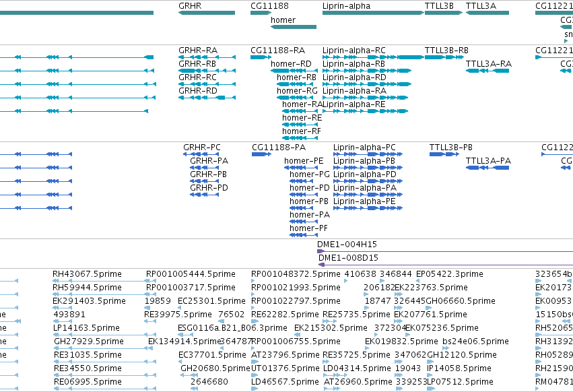Click EST LD04314.5prime
Screen dimensions: 573x392
[357, 368]
